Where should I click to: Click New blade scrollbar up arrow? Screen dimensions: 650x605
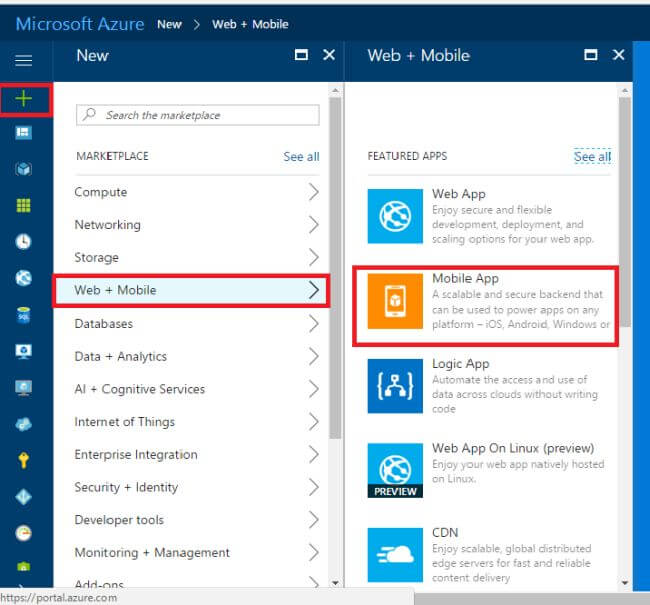335,90
